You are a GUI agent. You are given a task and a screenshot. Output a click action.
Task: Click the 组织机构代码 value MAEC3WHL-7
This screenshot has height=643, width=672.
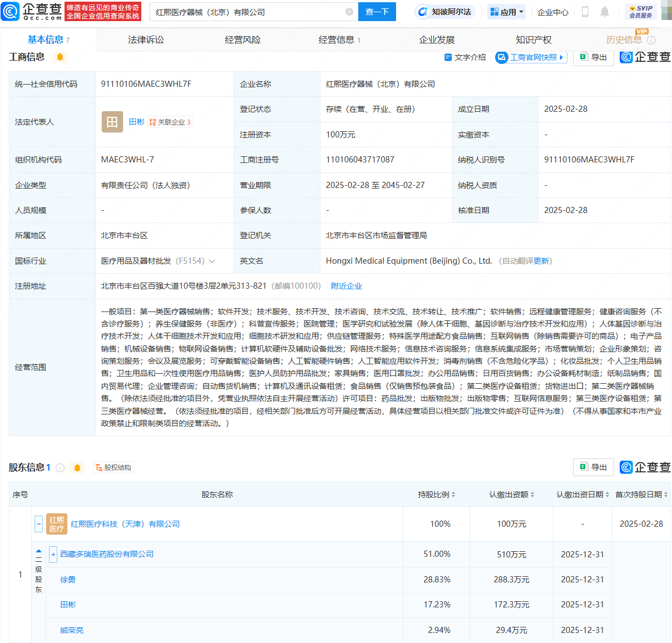pyautogui.click(x=127, y=160)
